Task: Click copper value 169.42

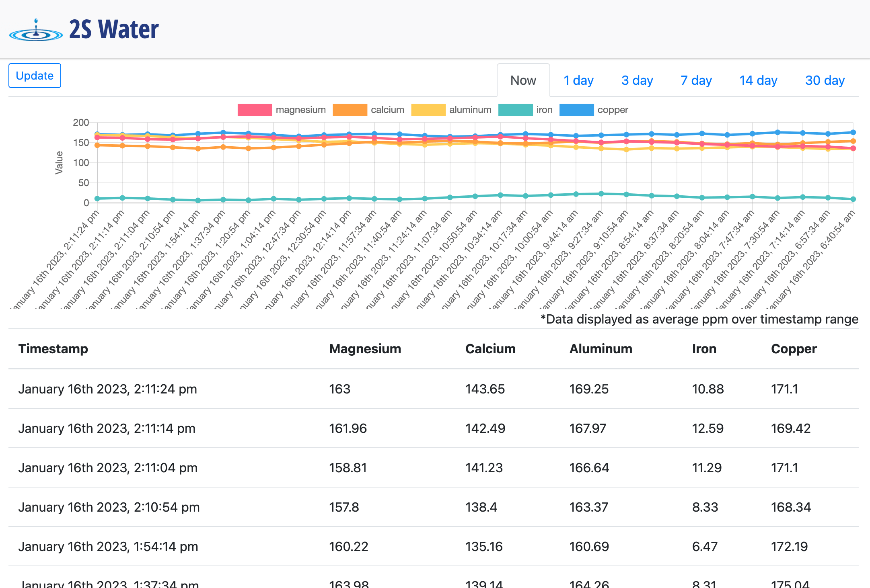Action: (791, 428)
